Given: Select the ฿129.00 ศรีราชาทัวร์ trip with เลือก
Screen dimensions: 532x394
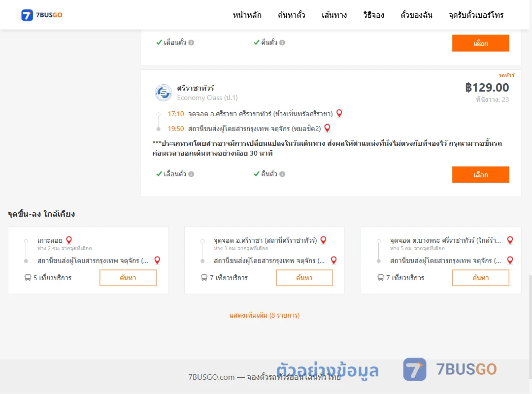Looking at the screenshot, I should [x=480, y=174].
